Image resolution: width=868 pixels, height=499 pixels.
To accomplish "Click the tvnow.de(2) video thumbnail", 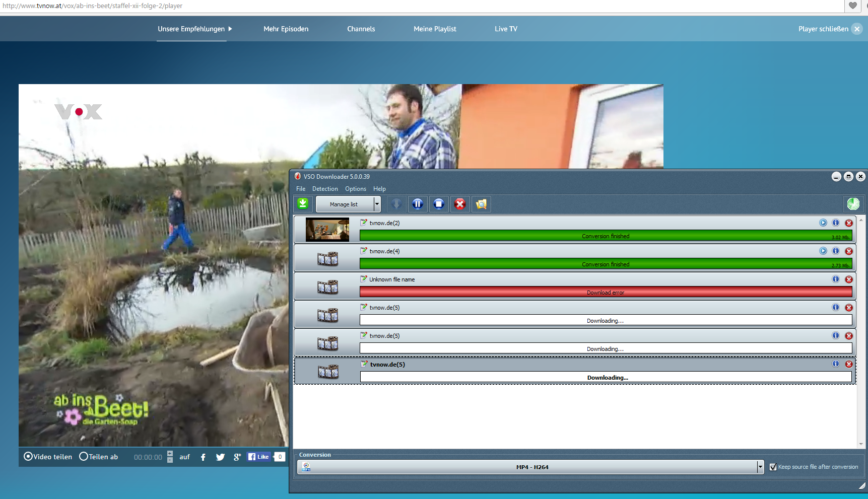I will pyautogui.click(x=327, y=230).
